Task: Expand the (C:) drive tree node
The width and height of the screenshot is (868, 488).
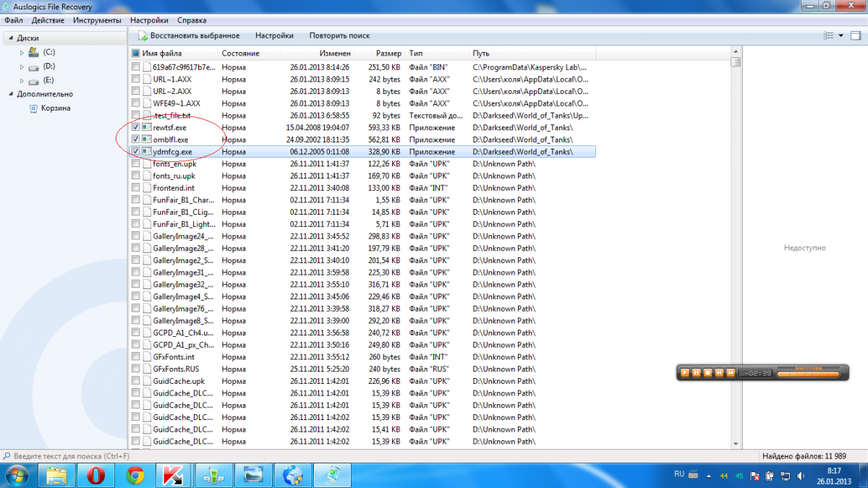Action: pos(22,53)
